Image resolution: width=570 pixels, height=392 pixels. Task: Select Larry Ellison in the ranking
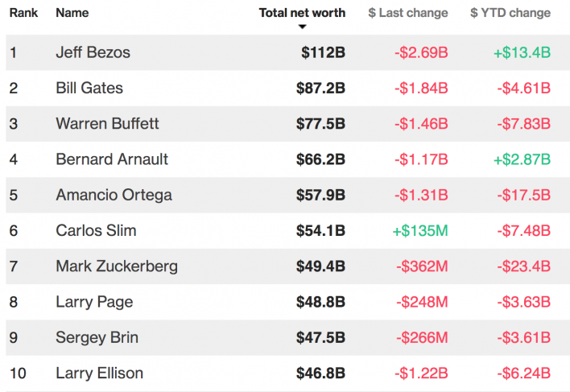(x=99, y=373)
